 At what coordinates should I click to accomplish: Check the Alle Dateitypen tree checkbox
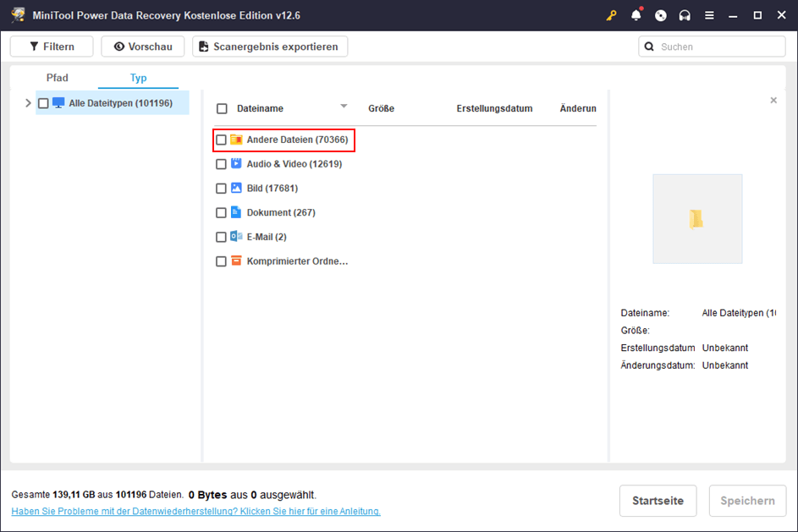click(43, 103)
